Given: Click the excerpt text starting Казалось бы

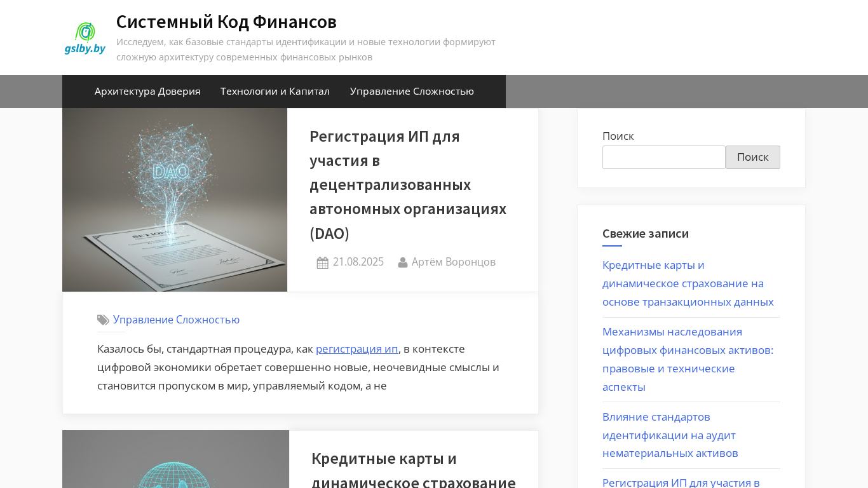Looking at the screenshot, I should 298,367.
